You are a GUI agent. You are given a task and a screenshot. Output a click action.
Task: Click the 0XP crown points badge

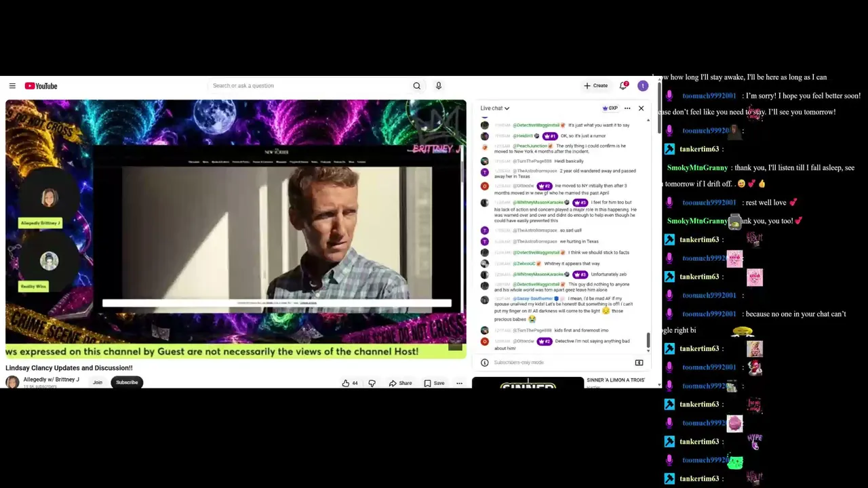point(610,108)
